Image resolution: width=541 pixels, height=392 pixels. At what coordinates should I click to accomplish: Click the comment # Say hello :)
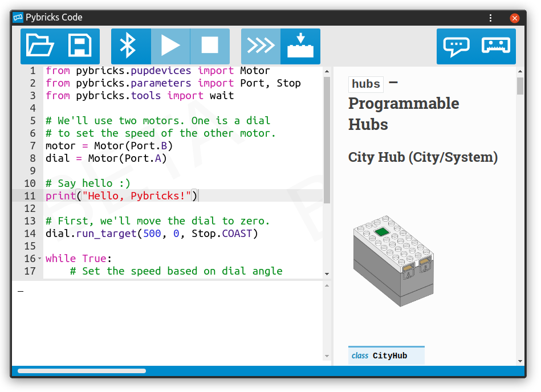pyautogui.click(x=88, y=183)
